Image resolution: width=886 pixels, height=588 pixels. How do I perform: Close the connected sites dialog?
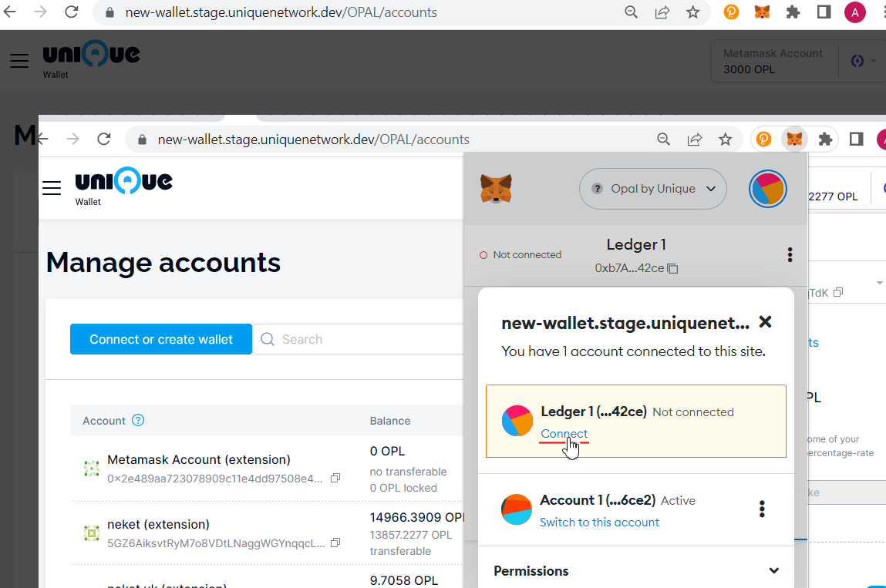[x=765, y=322]
